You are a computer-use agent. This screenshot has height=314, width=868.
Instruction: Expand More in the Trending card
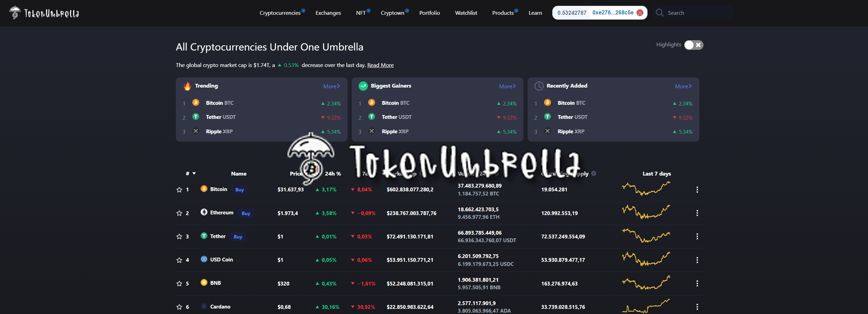pos(331,86)
